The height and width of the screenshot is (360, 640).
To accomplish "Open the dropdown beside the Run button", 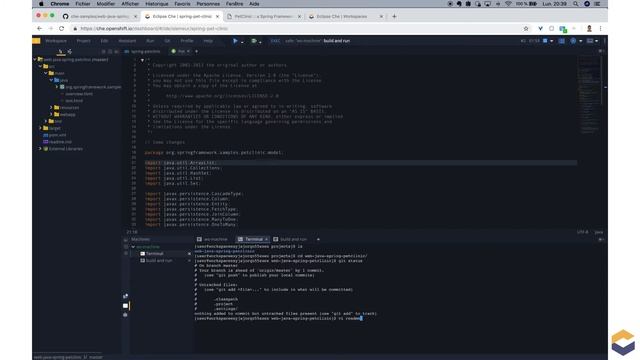I will coord(242,42).
